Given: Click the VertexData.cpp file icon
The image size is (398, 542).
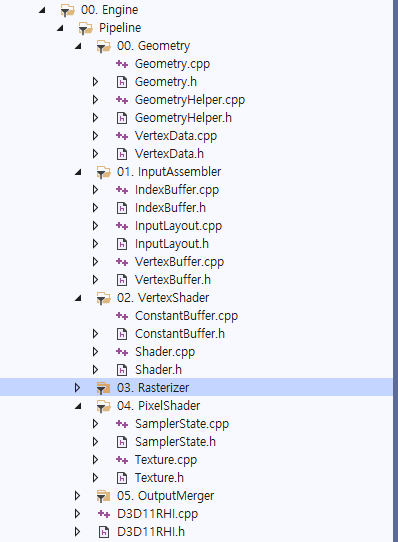Looking at the screenshot, I should point(122,136).
